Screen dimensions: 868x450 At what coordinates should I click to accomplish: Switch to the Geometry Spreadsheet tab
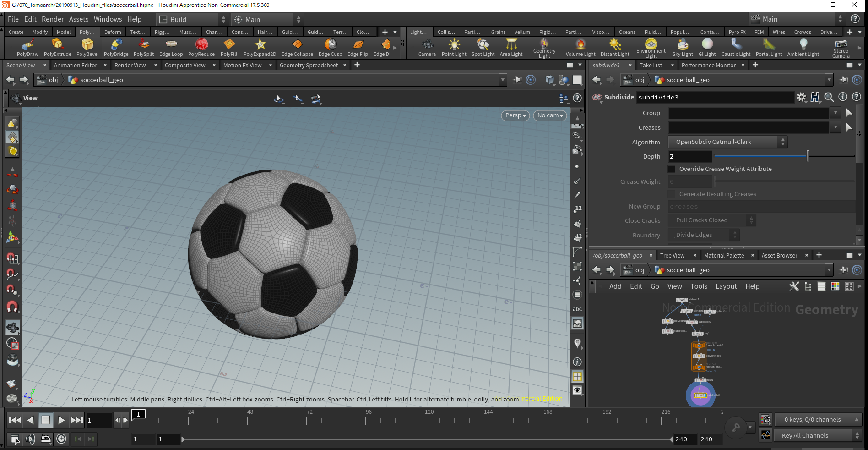pos(309,66)
